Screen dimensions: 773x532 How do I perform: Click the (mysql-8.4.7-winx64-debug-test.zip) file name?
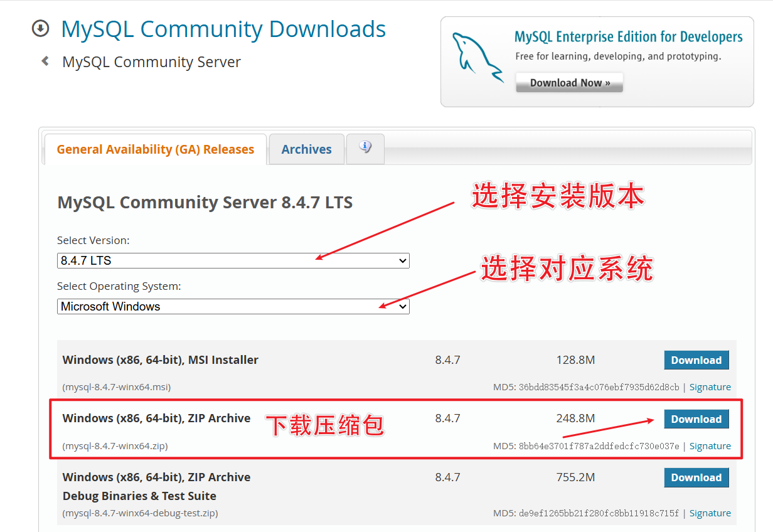coord(141,513)
